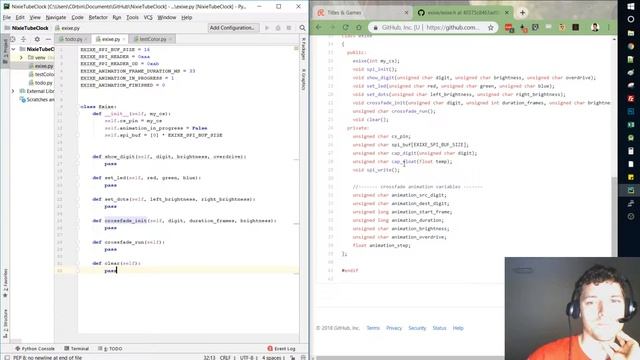Click the tool windows toggle icon in status bar corner
Image resolution: width=640 pixels, height=360 pixels.
pos(7,358)
